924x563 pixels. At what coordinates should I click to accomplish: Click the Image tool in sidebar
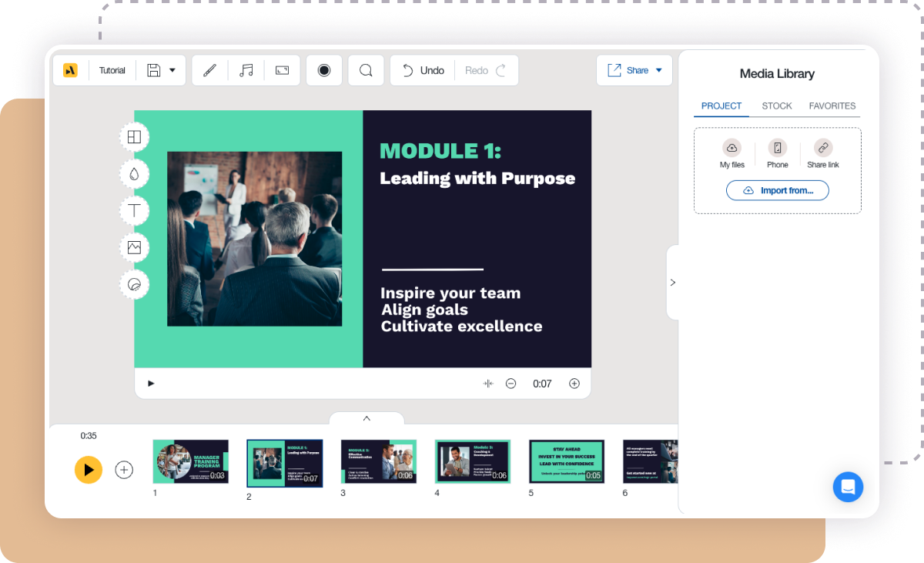click(x=134, y=247)
